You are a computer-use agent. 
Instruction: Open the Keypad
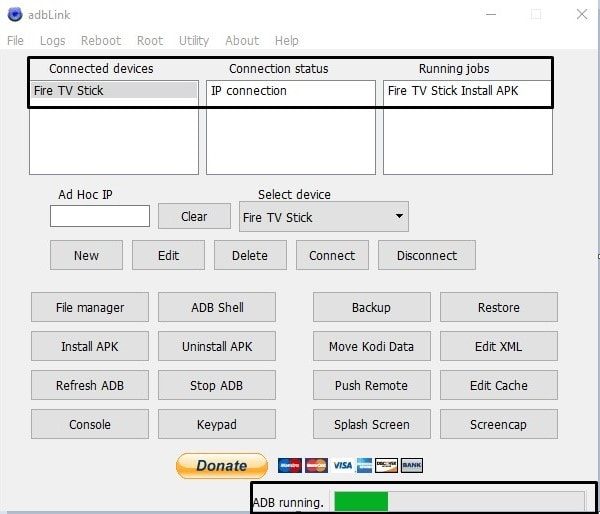click(x=217, y=424)
